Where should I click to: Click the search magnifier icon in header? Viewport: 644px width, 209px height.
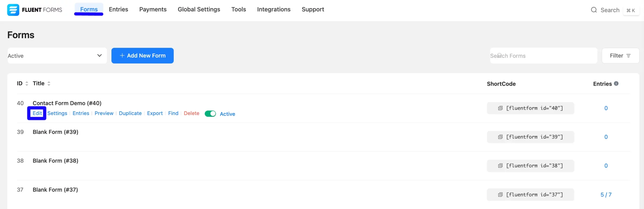[x=594, y=10]
